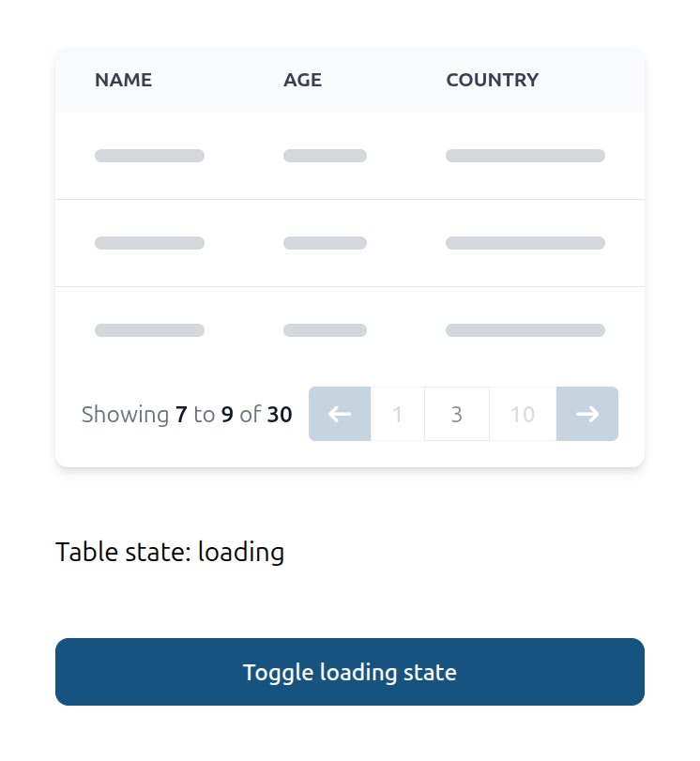Click the "Showing 7 to 9 of 30" text
Image resolution: width=700 pixels, height=761 pixels.
pyautogui.click(x=187, y=414)
